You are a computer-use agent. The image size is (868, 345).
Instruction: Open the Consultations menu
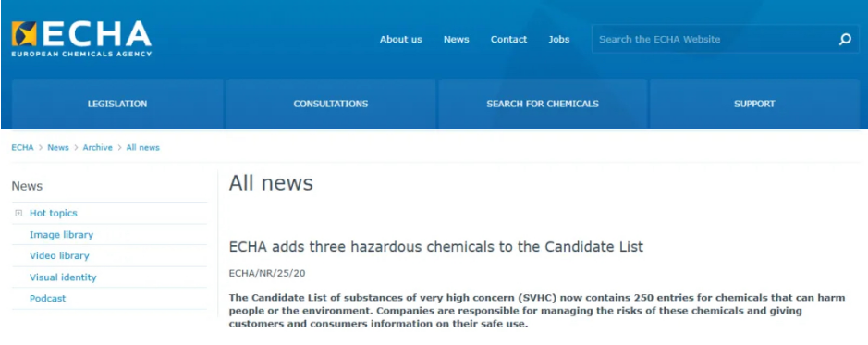tap(331, 104)
